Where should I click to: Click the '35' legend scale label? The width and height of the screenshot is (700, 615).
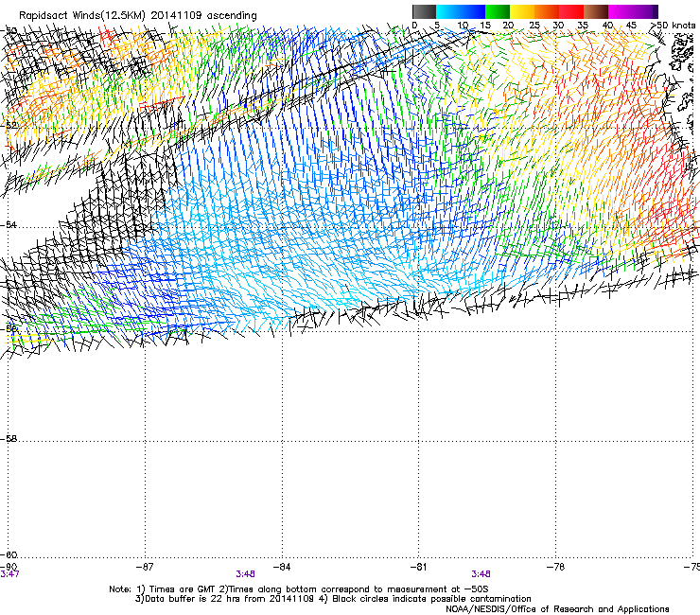583,26
